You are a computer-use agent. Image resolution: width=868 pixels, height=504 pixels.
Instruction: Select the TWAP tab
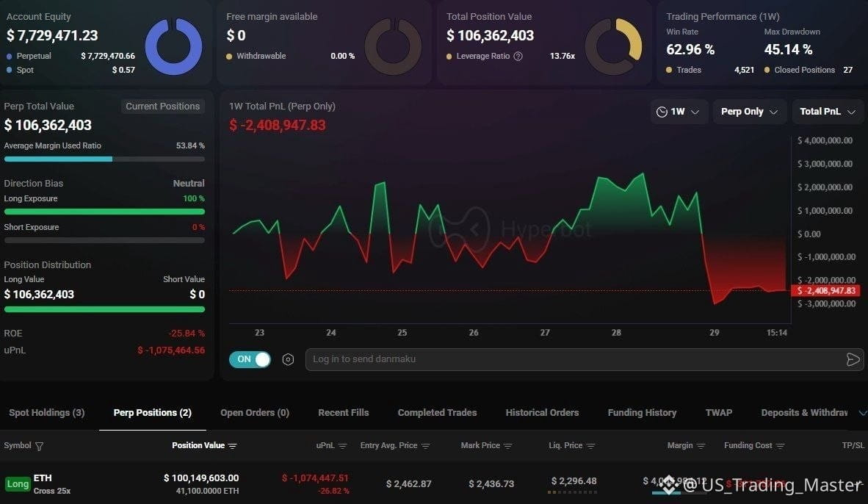coord(718,413)
